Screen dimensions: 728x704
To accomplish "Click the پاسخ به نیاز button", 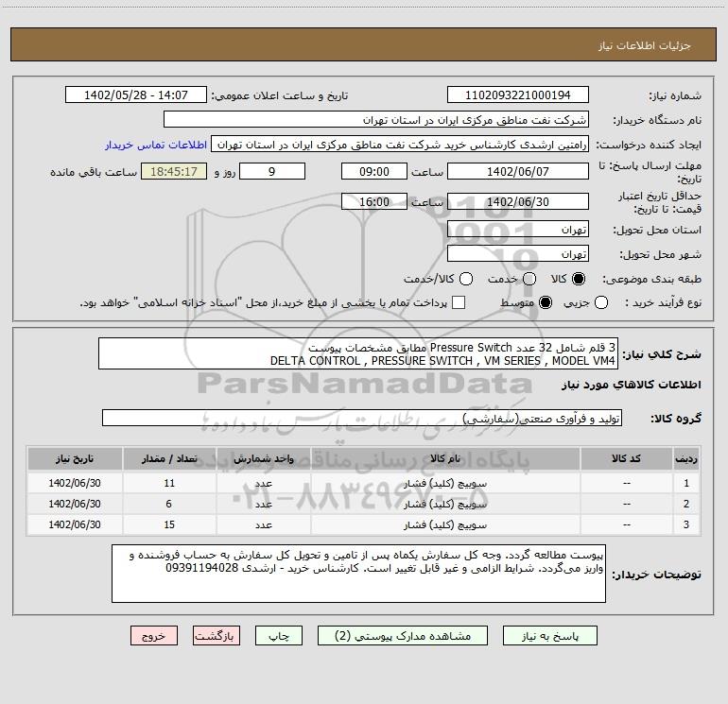I will [549, 635].
